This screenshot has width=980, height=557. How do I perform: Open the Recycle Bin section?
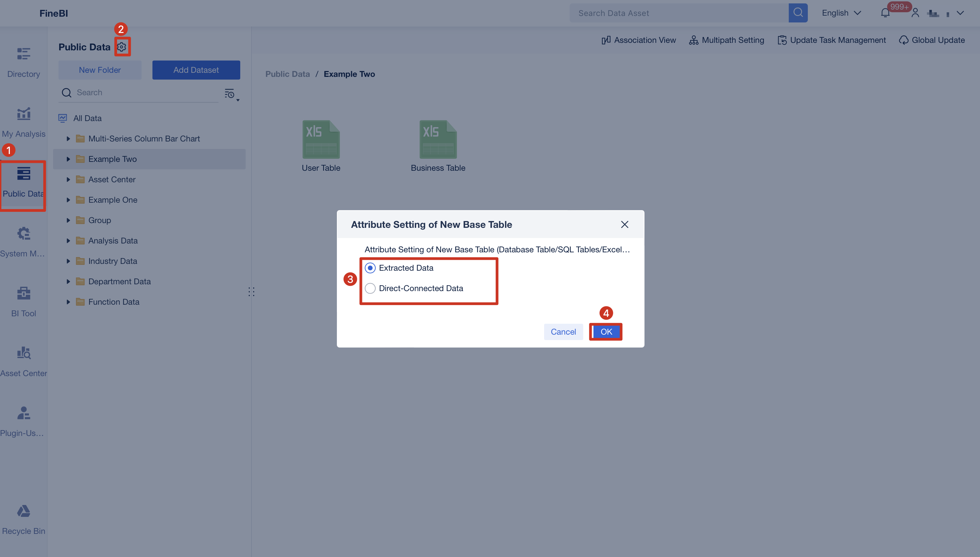click(23, 518)
